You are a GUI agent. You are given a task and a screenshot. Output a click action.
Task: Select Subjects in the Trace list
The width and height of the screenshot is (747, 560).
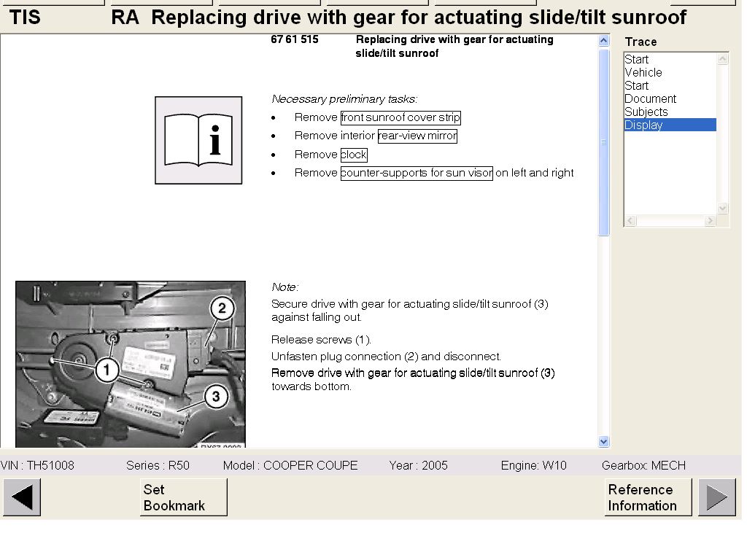point(646,112)
